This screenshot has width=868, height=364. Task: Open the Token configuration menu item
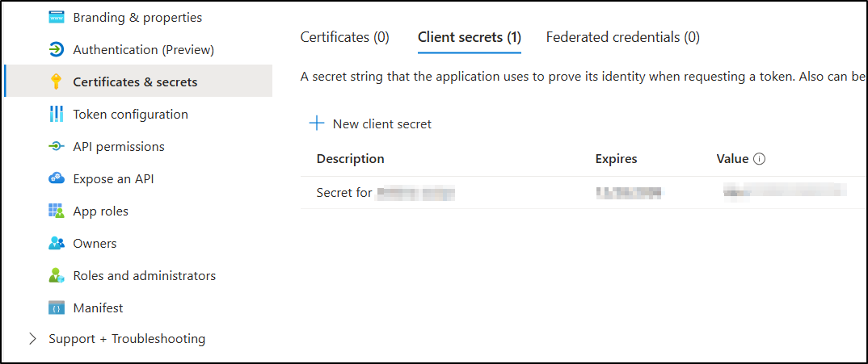point(130,115)
